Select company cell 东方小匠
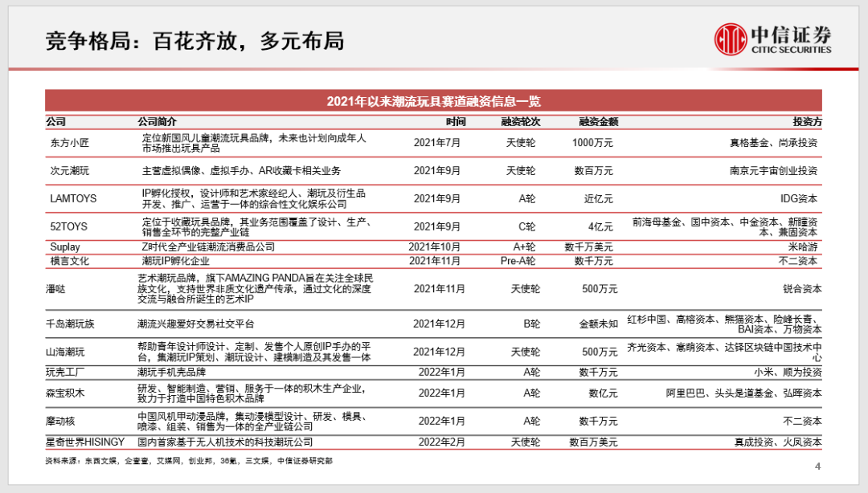 point(70,143)
